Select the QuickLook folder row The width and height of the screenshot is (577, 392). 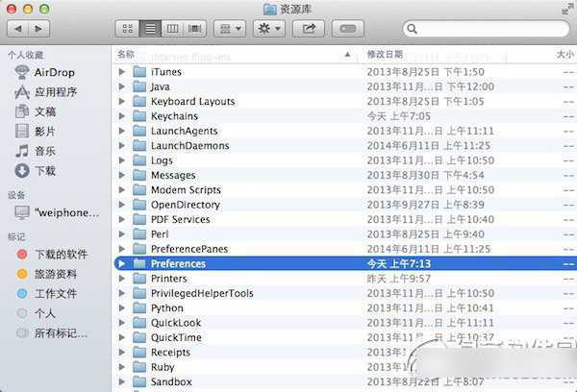coord(344,323)
